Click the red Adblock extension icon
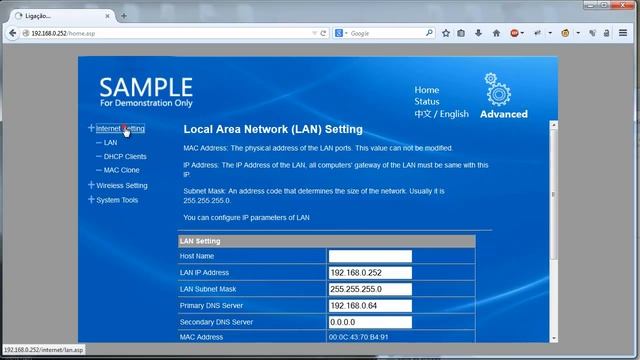 514,33
